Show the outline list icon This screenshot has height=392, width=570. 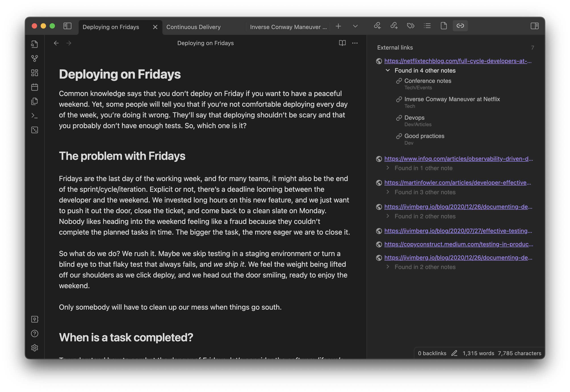tap(427, 26)
